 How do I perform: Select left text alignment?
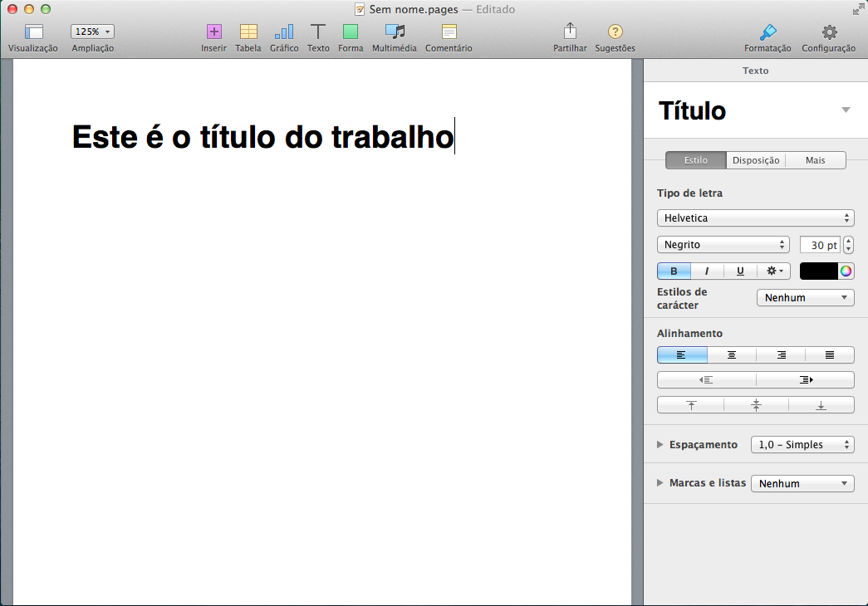[682, 354]
